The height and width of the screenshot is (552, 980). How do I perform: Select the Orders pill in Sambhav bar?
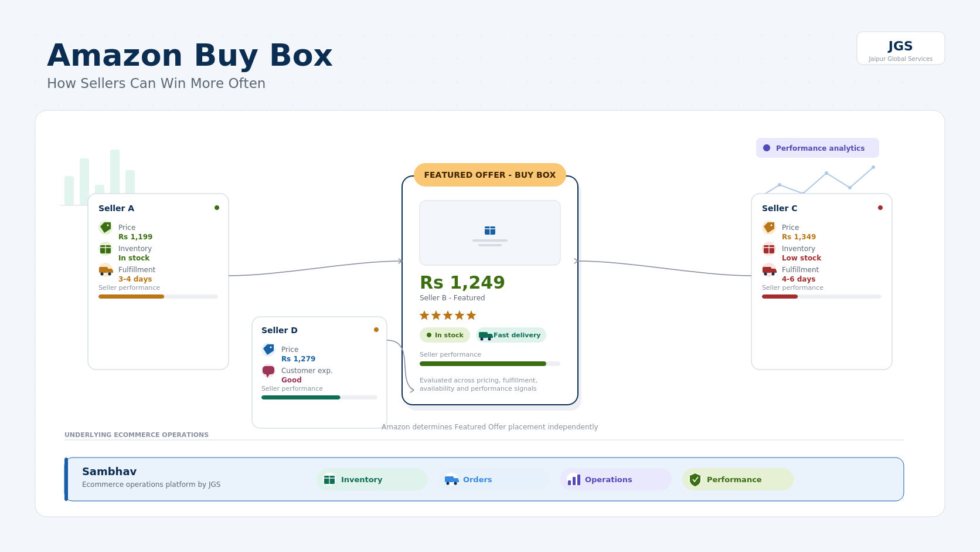(x=494, y=479)
